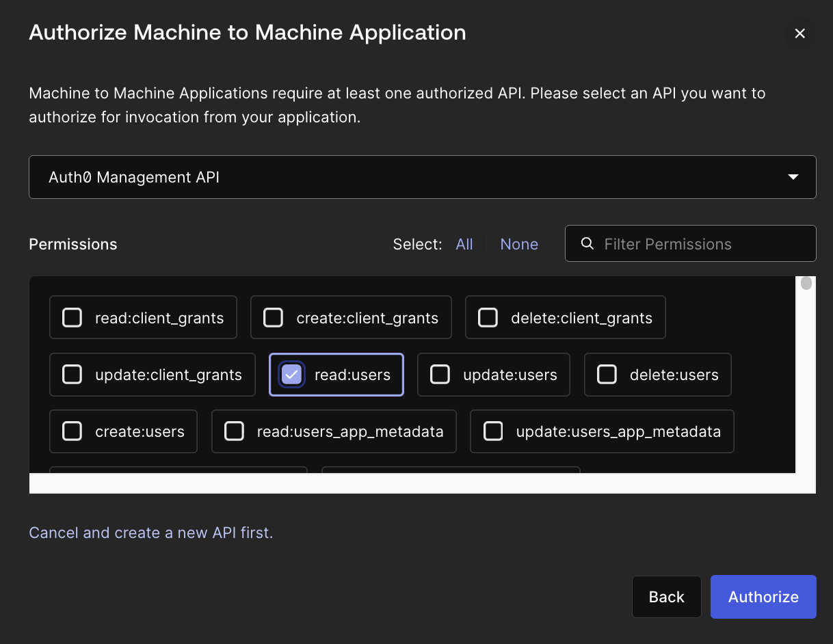The image size is (833, 644).
Task: Uncheck the read:users permission
Action: pos(291,374)
